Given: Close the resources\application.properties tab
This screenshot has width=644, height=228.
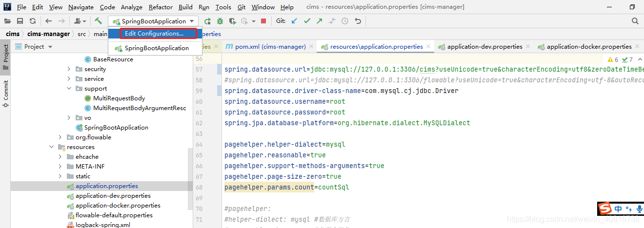Looking at the screenshot, I should [428, 47].
